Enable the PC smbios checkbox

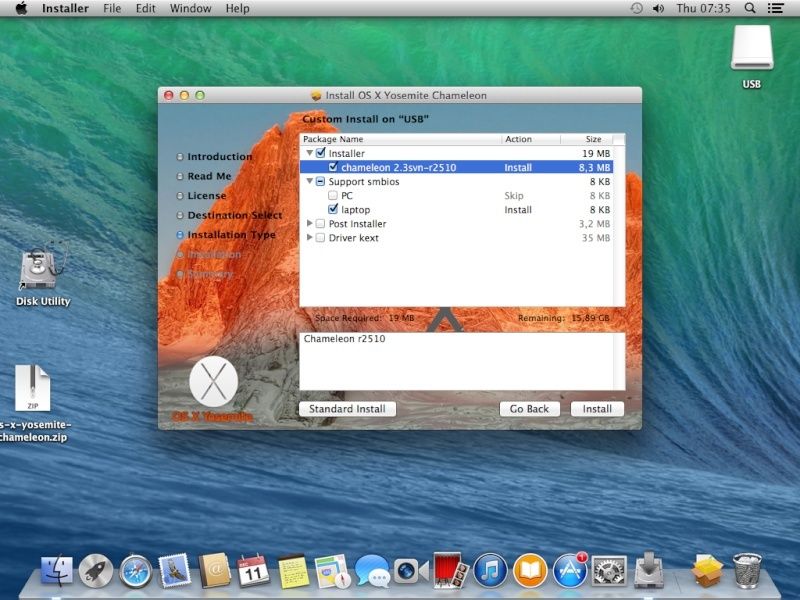[x=333, y=195]
